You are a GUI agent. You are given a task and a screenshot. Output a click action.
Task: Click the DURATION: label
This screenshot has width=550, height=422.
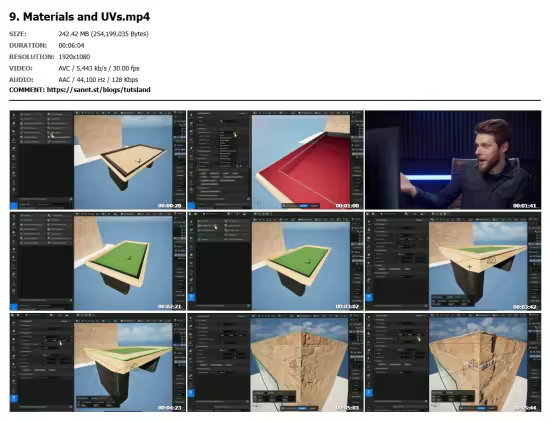pos(28,45)
